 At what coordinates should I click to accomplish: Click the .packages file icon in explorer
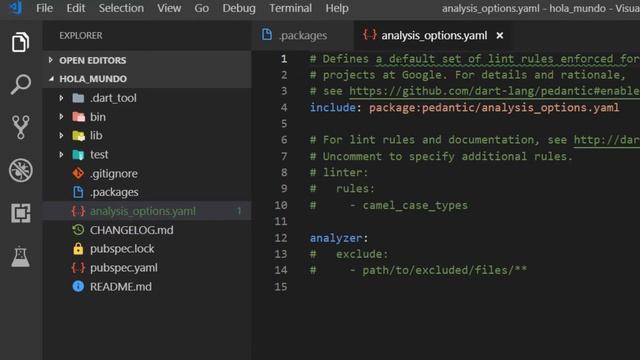tap(78, 192)
